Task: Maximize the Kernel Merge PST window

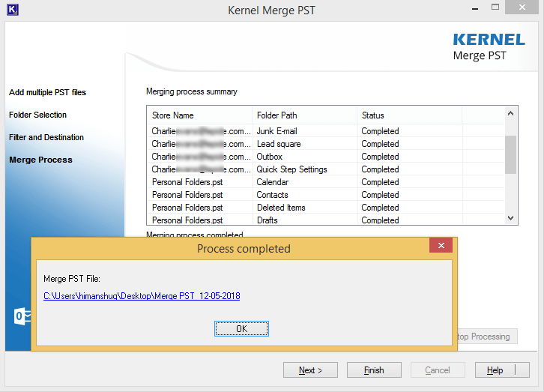Action: coord(495,7)
